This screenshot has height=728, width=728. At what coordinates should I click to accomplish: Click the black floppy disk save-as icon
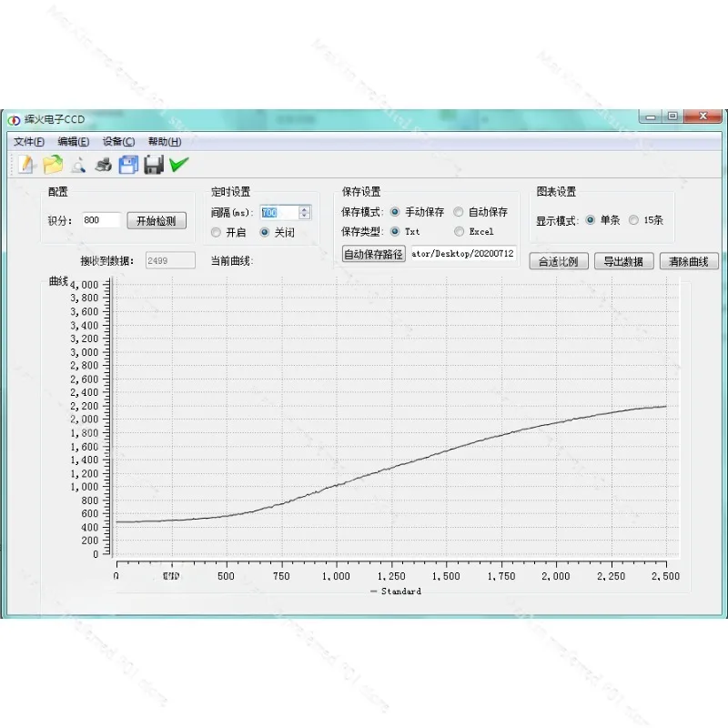[154, 165]
